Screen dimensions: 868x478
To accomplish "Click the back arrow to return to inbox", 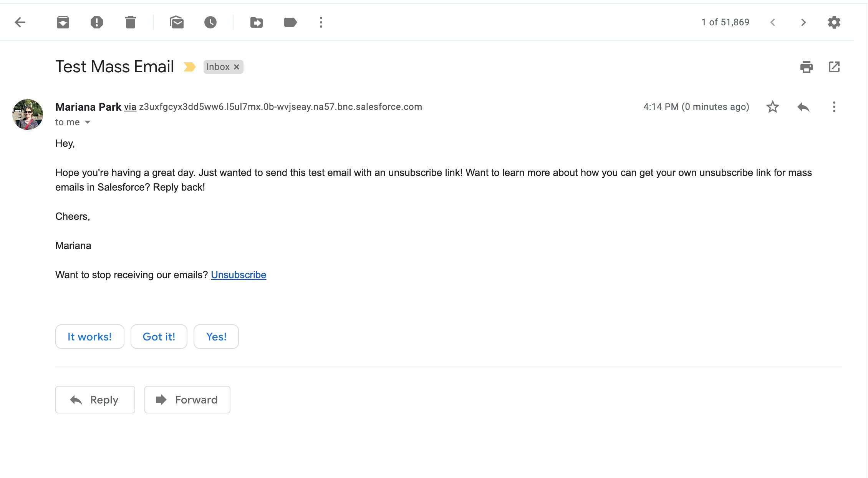I will point(19,22).
